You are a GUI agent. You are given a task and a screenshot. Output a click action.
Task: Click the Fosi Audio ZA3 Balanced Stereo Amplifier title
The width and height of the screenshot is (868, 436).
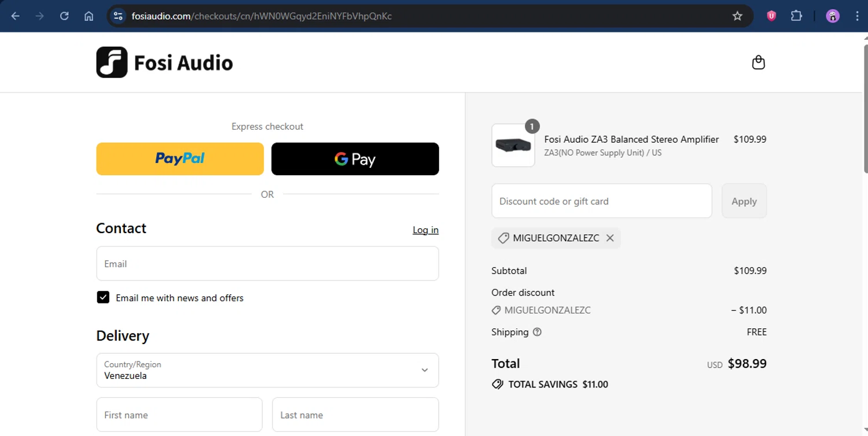click(x=631, y=139)
